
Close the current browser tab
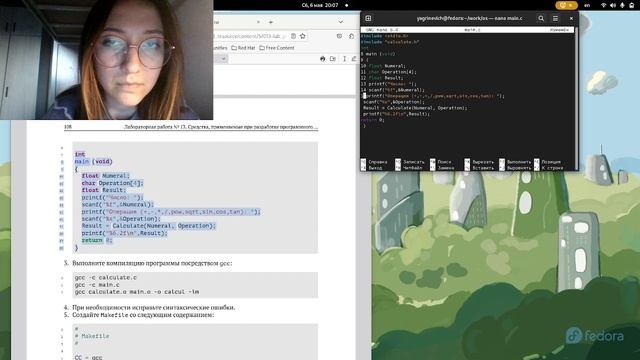(258, 22)
